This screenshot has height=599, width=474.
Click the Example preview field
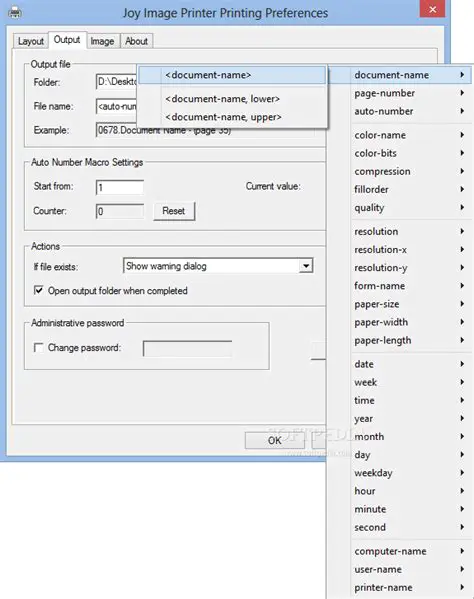(205, 130)
